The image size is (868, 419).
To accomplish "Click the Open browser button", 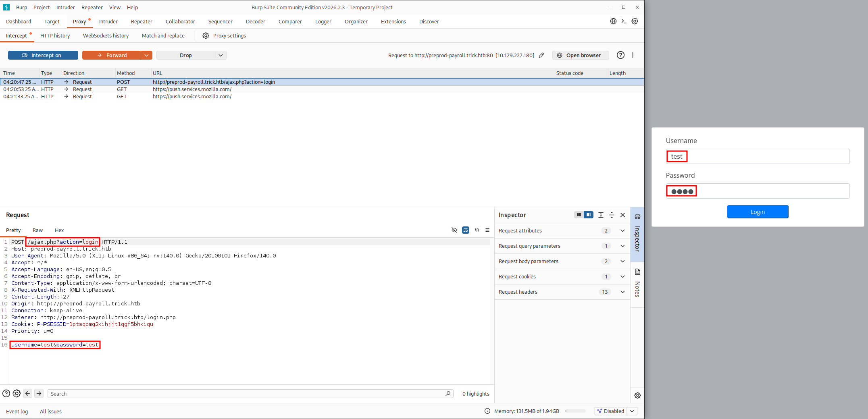I will click(581, 55).
